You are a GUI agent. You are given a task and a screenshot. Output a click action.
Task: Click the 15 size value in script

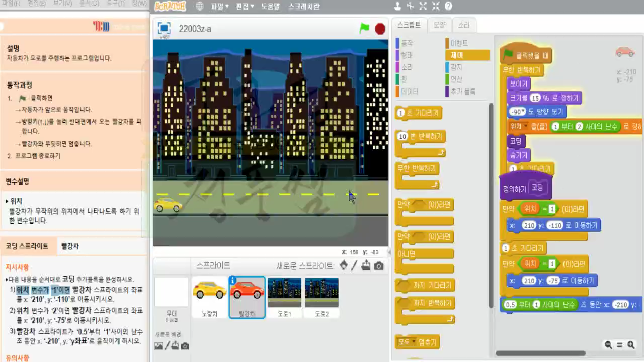pyautogui.click(x=535, y=98)
